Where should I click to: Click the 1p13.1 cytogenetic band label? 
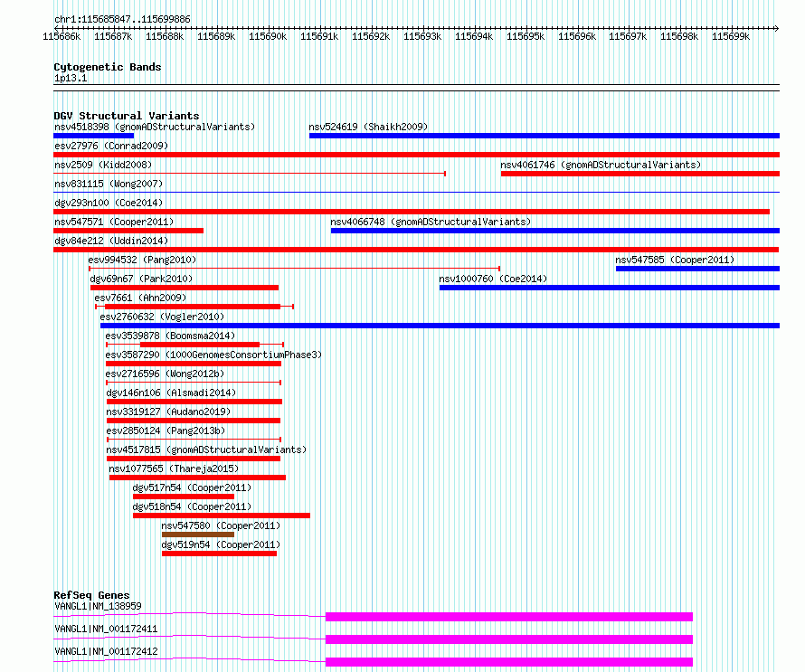point(71,78)
